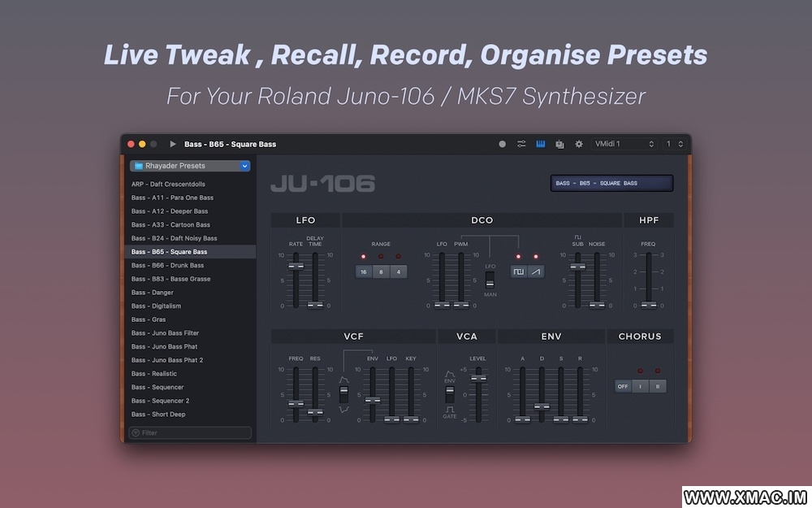812x508 pixels.
Task: Click the HPF FREQ slider handle
Action: click(x=648, y=305)
